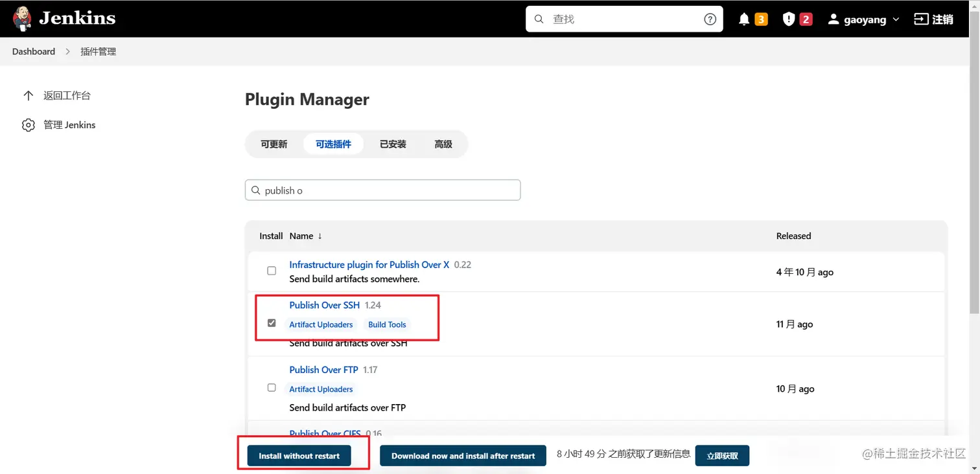Click version number 1.24
This screenshot has height=474, width=980.
pyautogui.click(x=373, y=305)
